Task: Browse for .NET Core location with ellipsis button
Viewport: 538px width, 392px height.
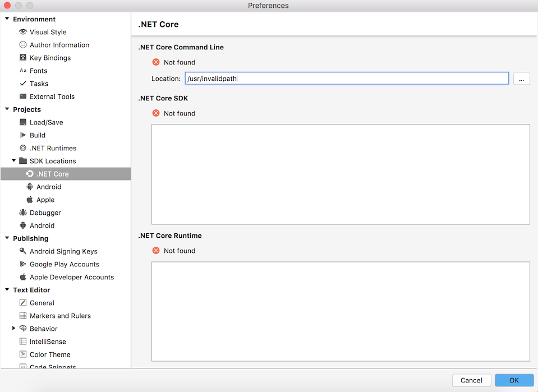Action: (522, 79)
